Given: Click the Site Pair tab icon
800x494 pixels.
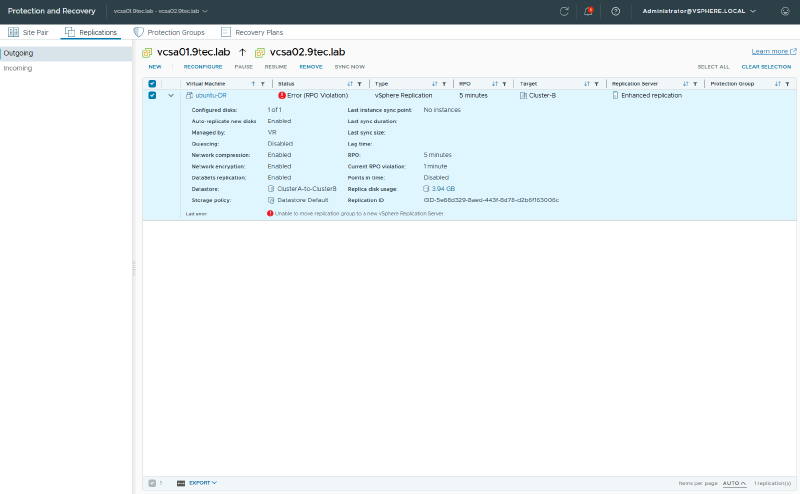Looking at the screenshot, I should coord(13,32).
